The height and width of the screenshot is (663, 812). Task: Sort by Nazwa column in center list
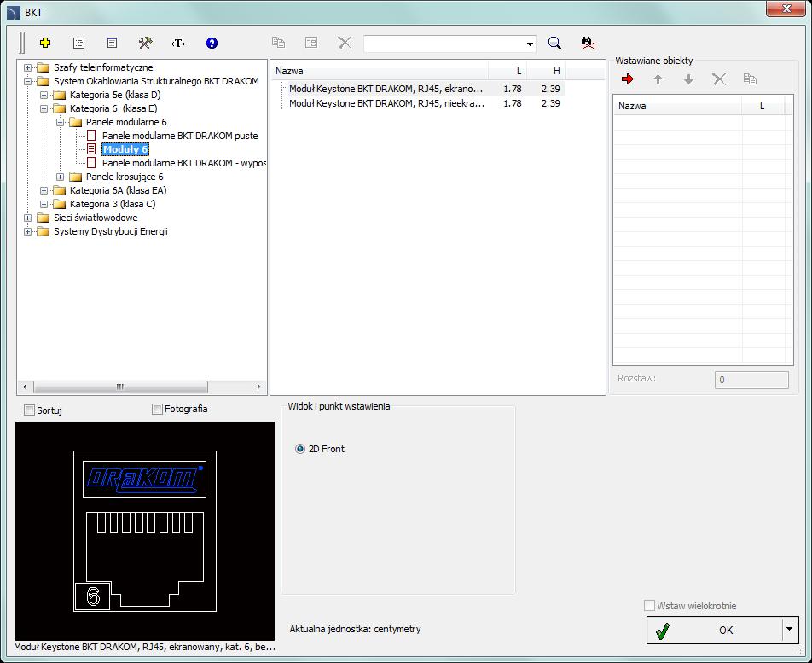379,71
